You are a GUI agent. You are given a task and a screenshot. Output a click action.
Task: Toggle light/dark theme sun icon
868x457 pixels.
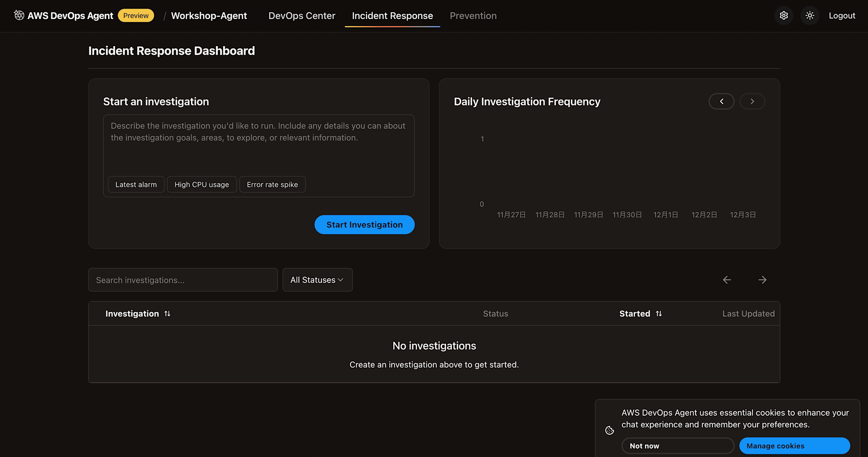point(810,16)
